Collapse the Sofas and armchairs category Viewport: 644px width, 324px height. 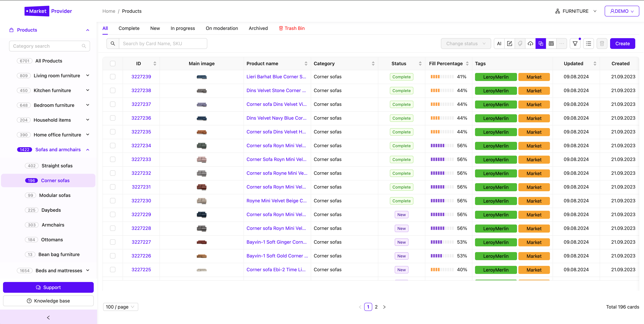coord(87,149)
